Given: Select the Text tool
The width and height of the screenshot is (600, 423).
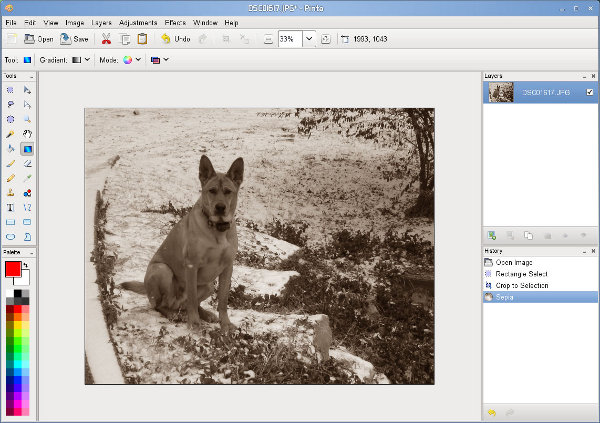Looking at the screenshot, I should 10,207.
